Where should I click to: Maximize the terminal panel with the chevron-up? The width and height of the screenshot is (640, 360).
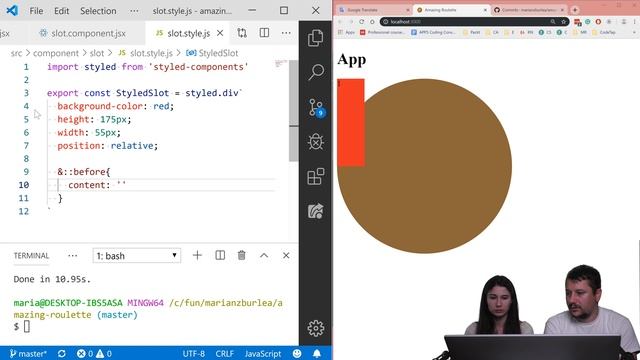coord(264,256)
